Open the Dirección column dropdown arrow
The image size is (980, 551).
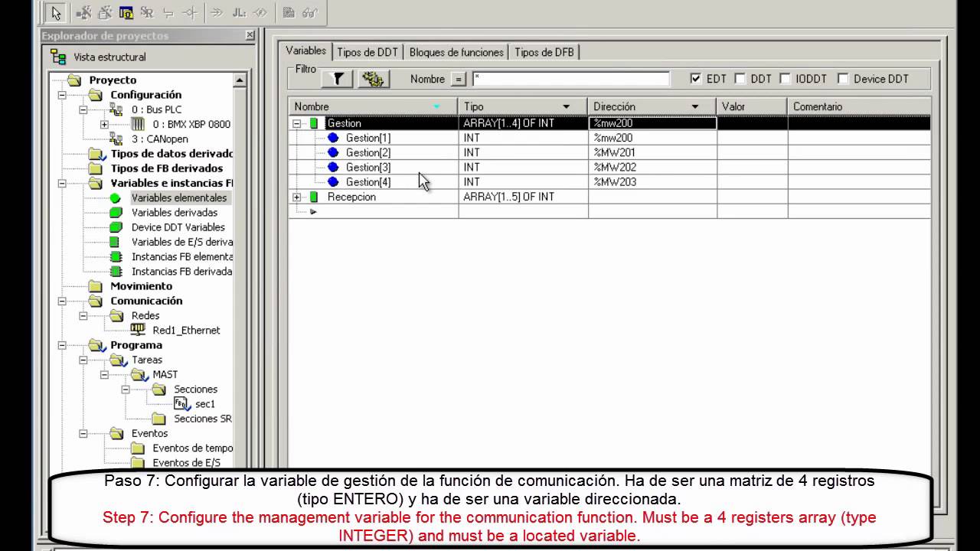tap(695, 107)
